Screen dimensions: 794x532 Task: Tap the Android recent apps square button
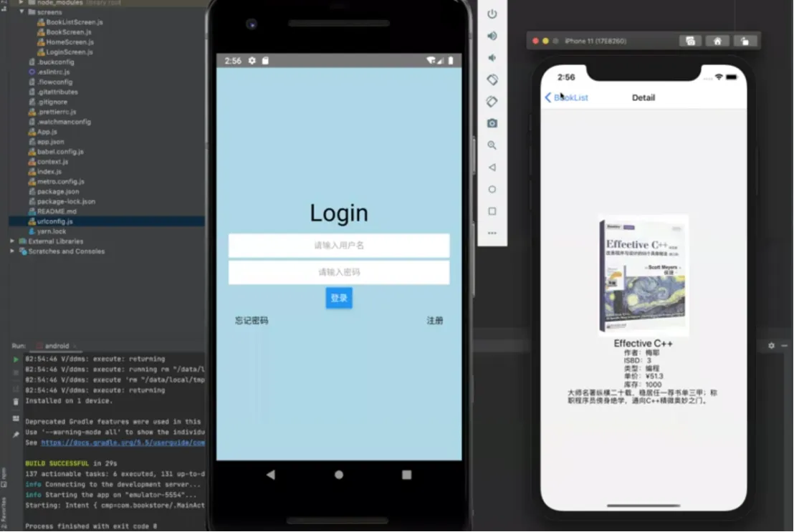[x=406, y=475]
